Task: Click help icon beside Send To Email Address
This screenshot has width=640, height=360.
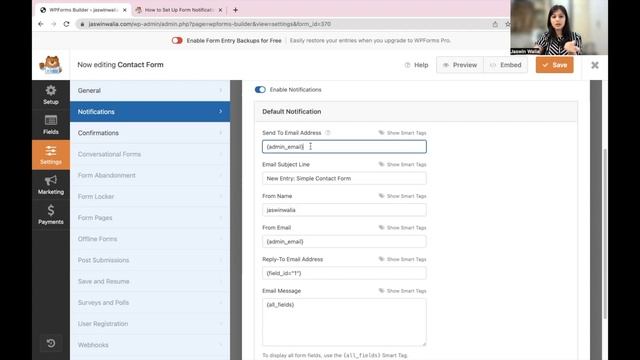Action: click(x=328, y=133)
